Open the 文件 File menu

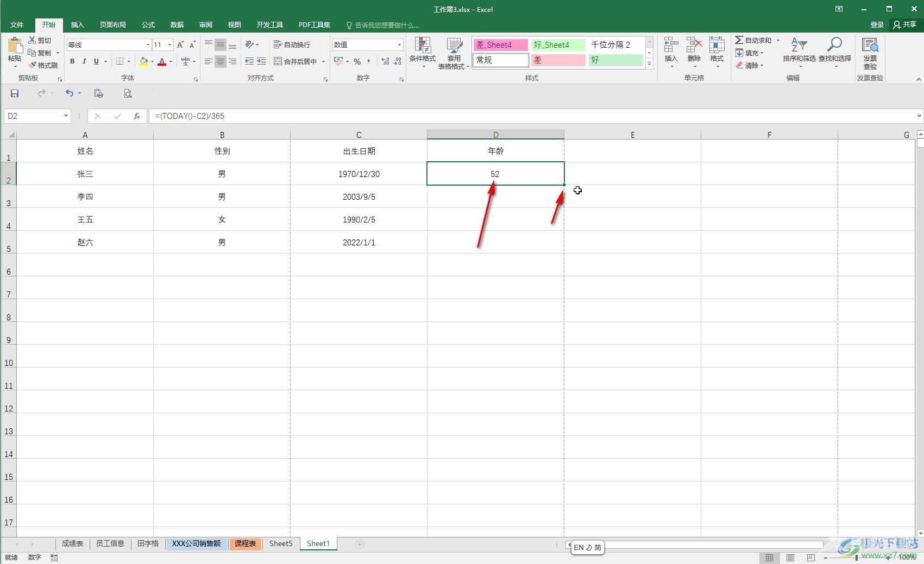pos(17,25)
